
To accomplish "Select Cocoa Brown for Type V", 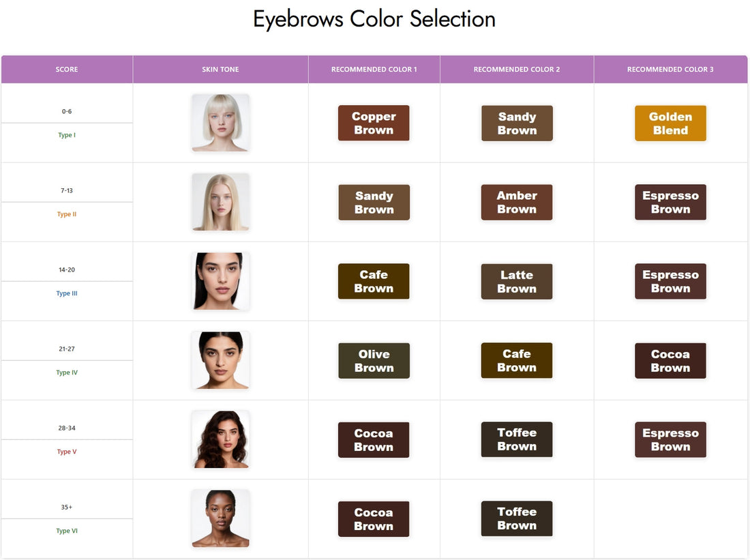I will (374, 439).
